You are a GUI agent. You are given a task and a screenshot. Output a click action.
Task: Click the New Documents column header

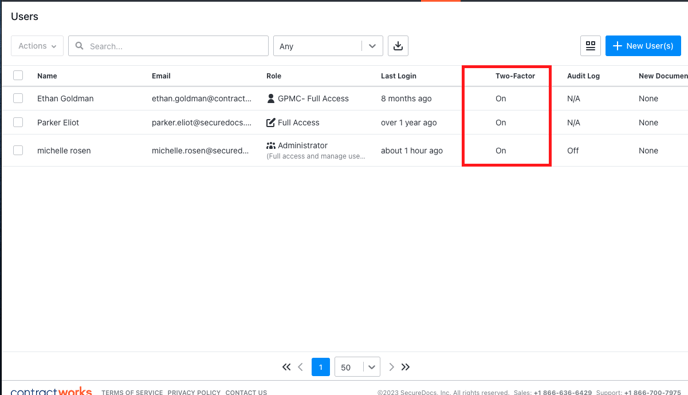663,76
